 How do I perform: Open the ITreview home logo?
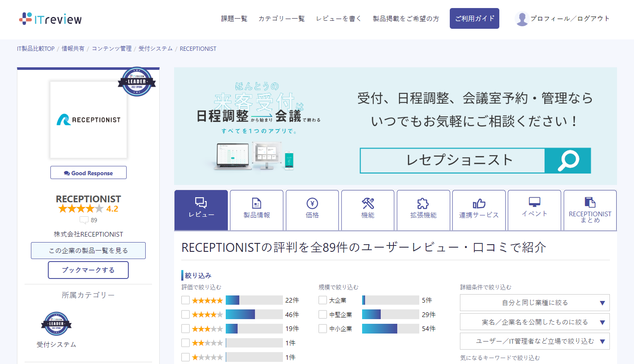coord(50,19)
